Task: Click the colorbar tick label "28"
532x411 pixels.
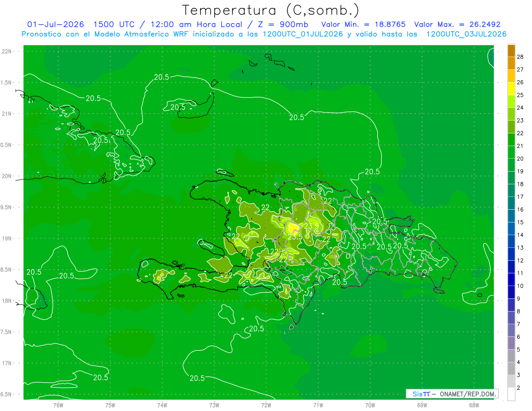Action: coord(520,57)
